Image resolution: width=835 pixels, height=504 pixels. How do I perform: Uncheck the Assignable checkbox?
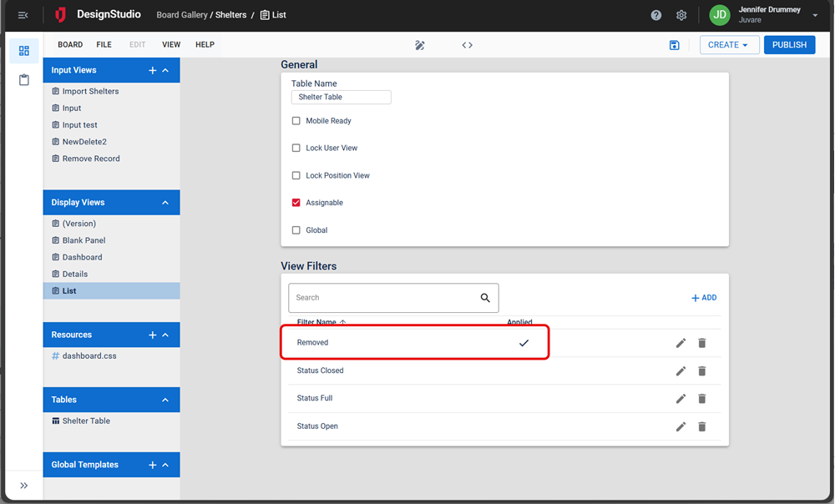[x=296, y=203]
